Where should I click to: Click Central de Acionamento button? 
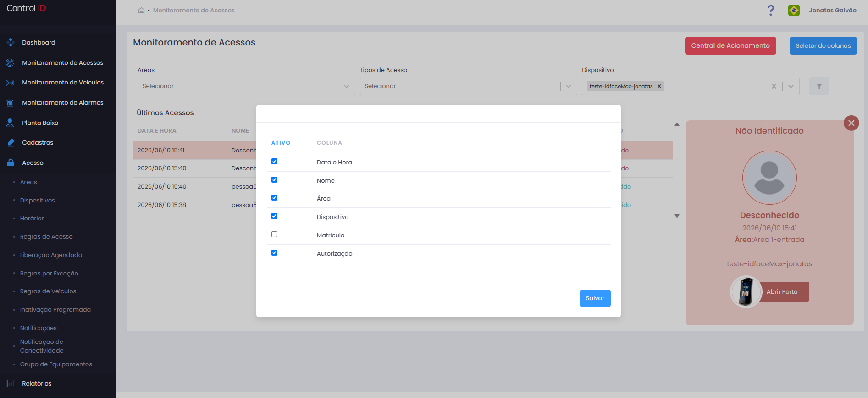point(730,45)
